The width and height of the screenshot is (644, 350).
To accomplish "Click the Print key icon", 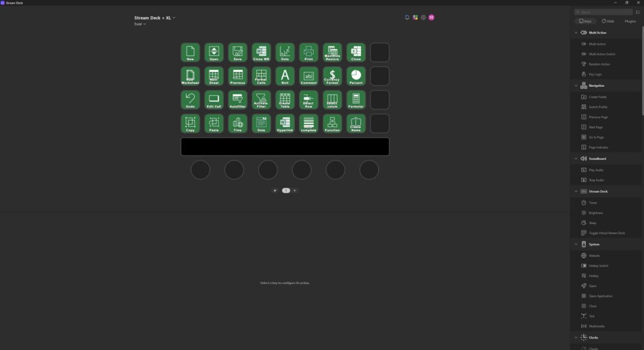I will pyautogui.click(x=308, y=53).
